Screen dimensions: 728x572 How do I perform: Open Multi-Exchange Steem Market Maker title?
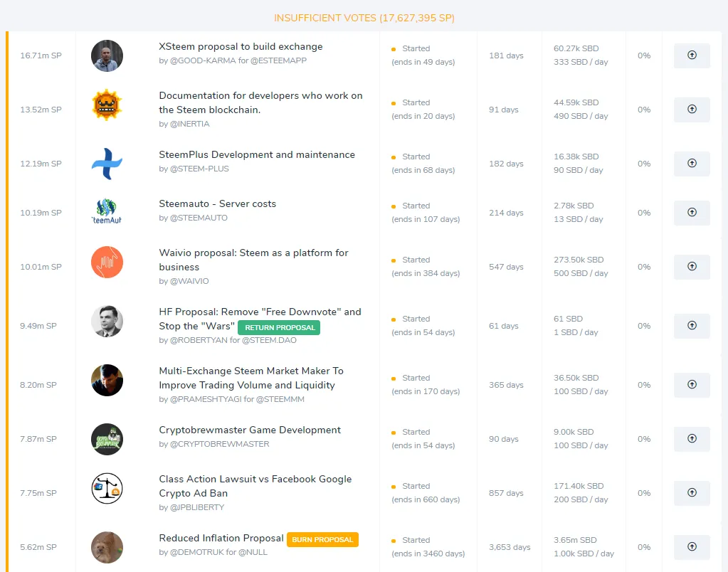click(x=251, y=378)
